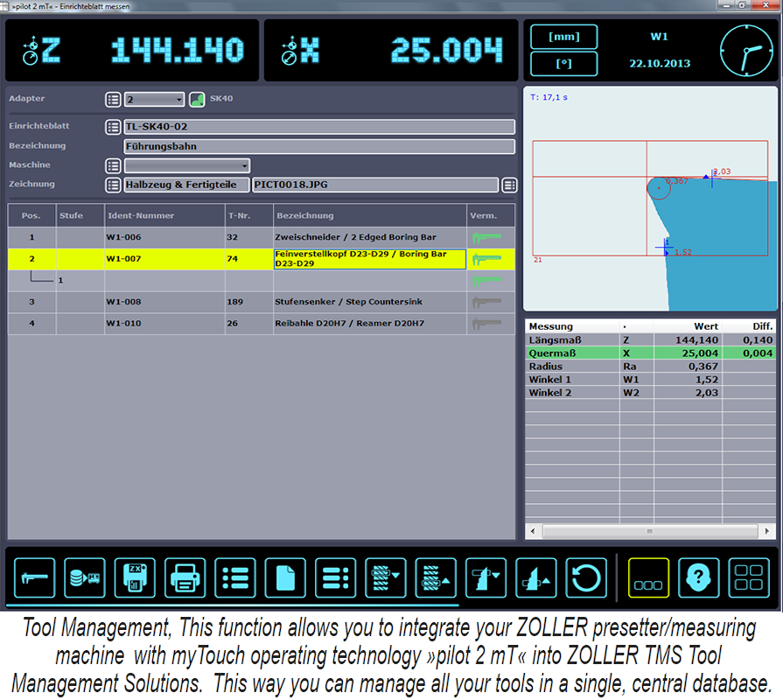The image size is (783, 700).
Task: Open the list icon next to Maschine
Action: click(x=113, y=165)
